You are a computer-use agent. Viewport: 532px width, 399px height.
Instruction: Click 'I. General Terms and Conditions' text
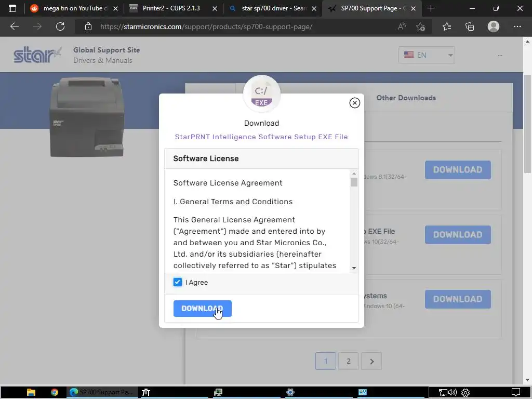coord(233,202)
